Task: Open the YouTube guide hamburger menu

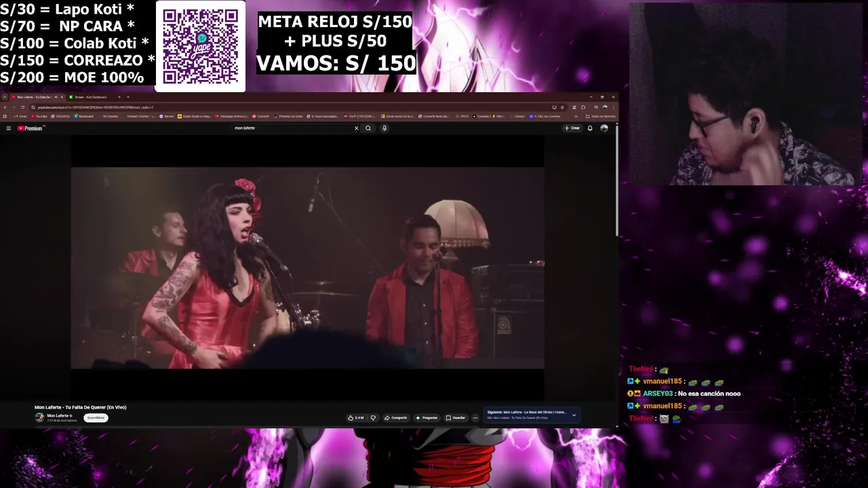Action: (x=8, y=128)
